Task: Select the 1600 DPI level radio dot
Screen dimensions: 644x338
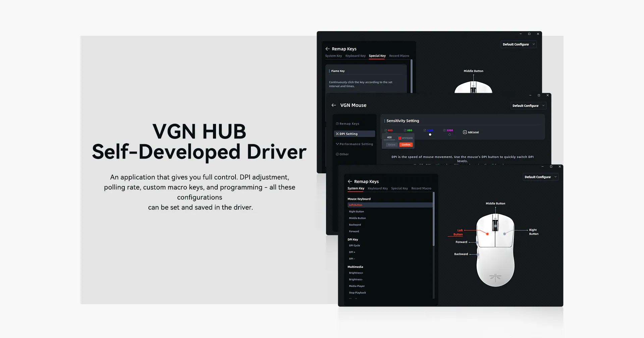Action: (x=430, y=134)
